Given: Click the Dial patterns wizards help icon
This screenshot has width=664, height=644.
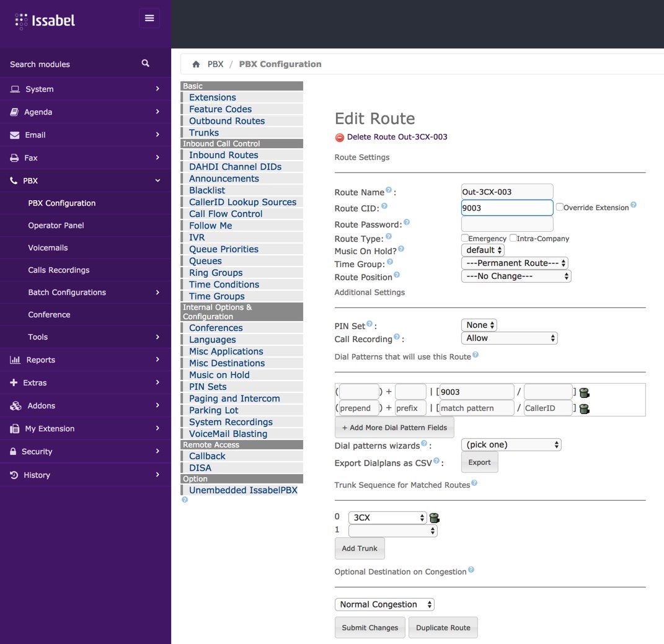Looking at the screenshot, I should pos(424,443).
